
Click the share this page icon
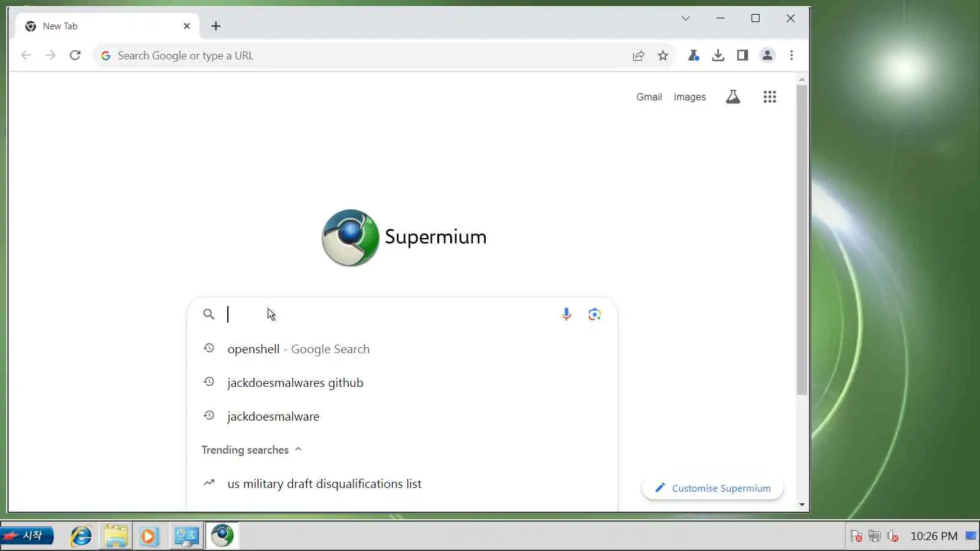point(638,56)
